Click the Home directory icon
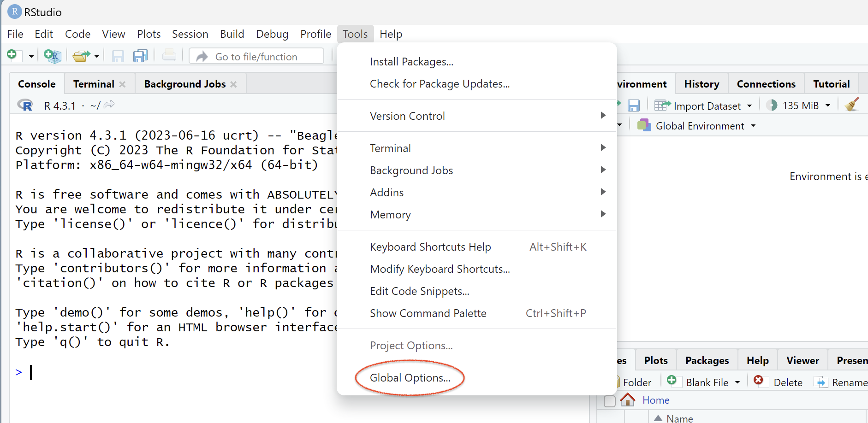 [628, 399]
